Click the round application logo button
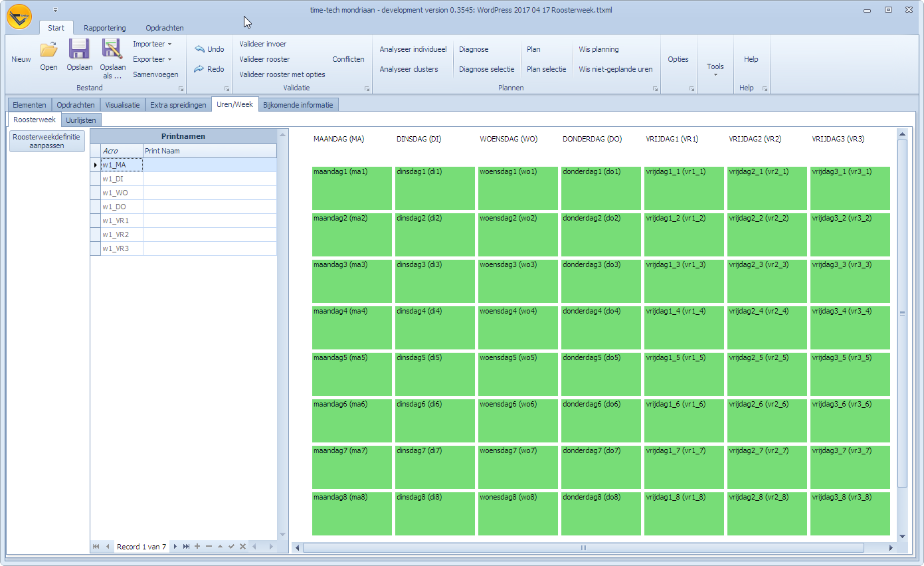 [x=19, y=17]
